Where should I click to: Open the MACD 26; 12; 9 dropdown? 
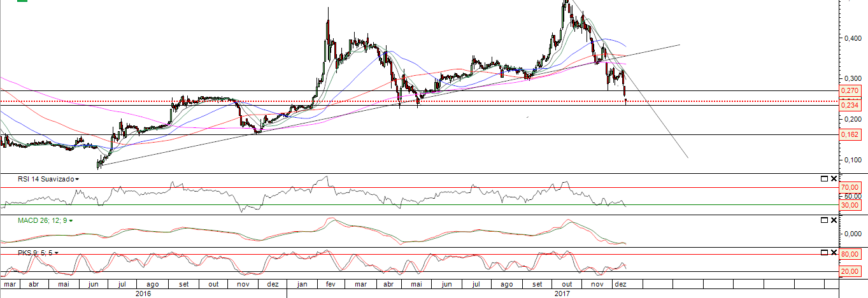coord(71,220)
